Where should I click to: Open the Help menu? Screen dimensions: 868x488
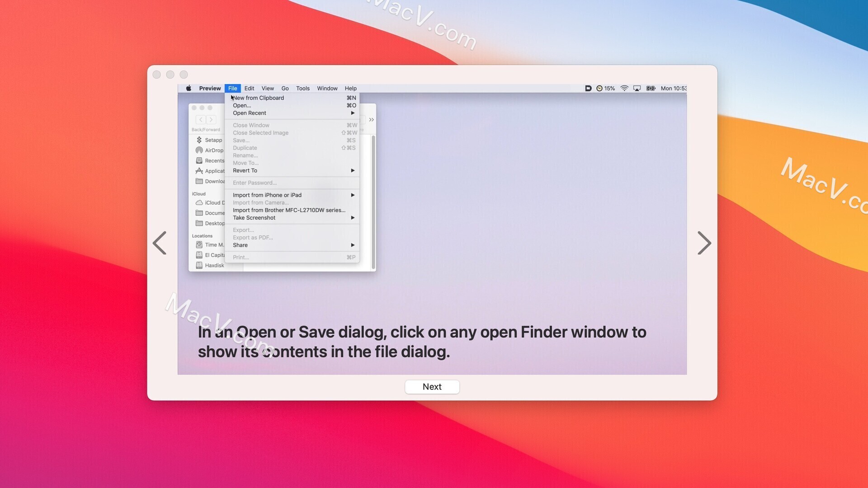[x=351, y=88]
